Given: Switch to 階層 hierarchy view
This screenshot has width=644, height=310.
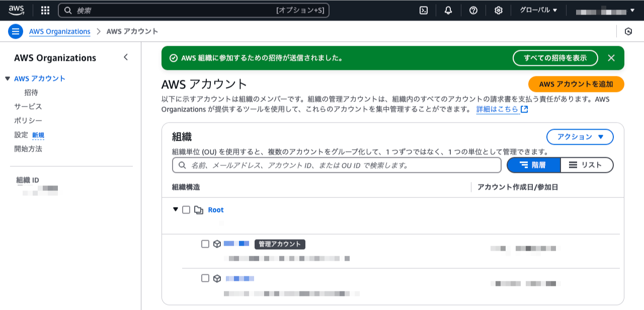Looking at the screenshot, I should tap(533, 165).
